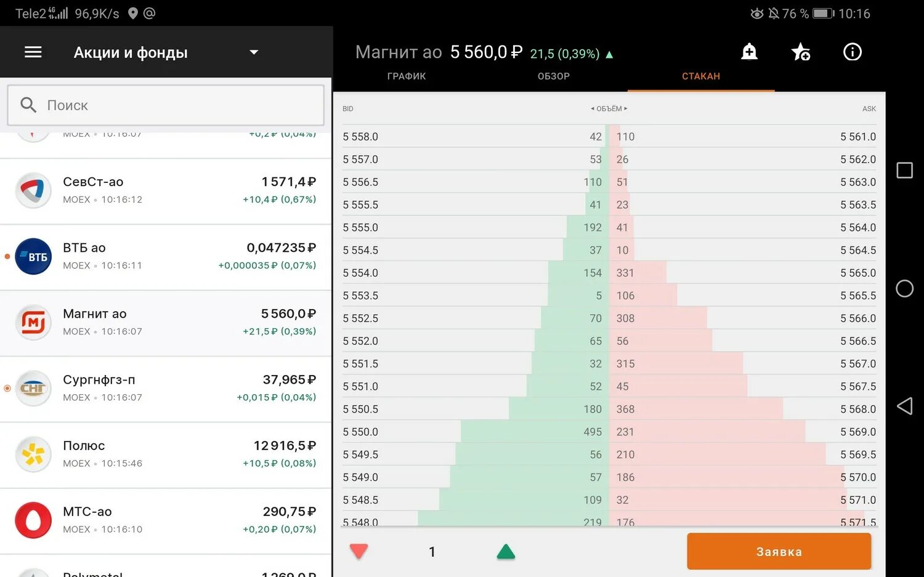Image resolution: width=924 pixels, height=577 pixels.
Task: Tap the ASK column header
Action: 869,108
